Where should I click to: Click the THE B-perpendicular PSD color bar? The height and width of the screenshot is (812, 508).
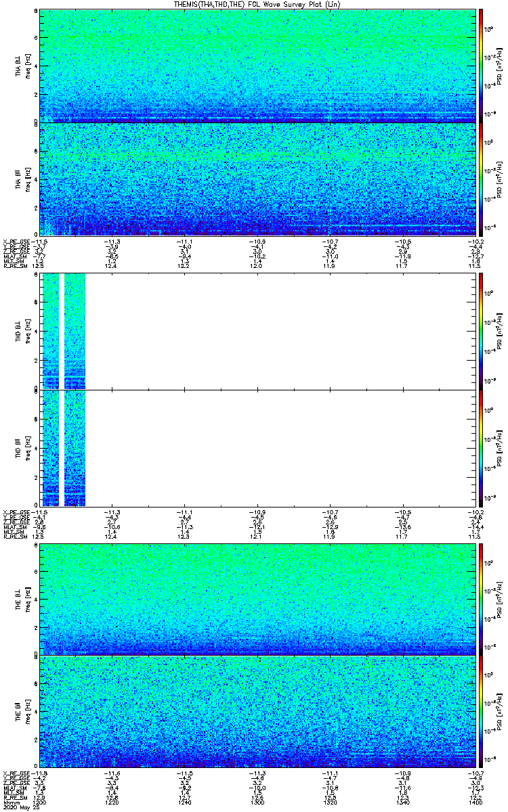[x=481, y=599]
